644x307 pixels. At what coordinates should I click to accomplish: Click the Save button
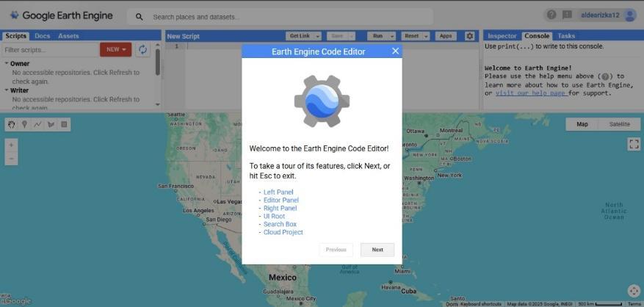(337, 36)
